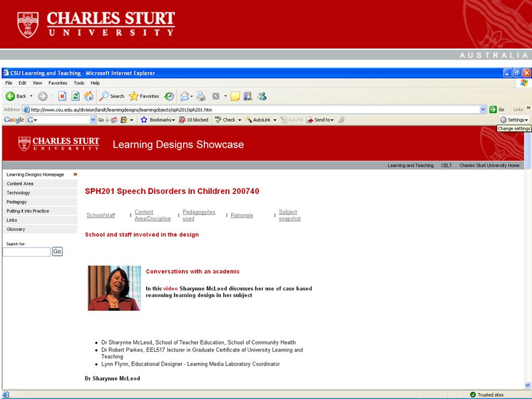Click the Google Bookmarks star icon
The width and height of the screenshot is (532, 399).
tap(144, 120)
